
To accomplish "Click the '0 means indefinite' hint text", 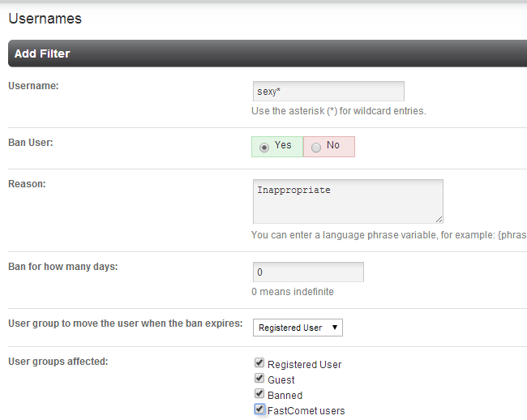I will point(293,292).
